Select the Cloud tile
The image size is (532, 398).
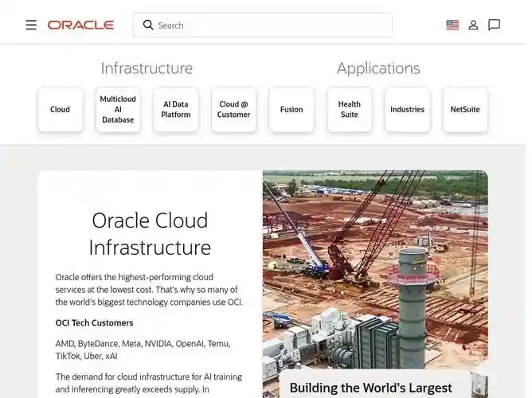tap(60, 110)
